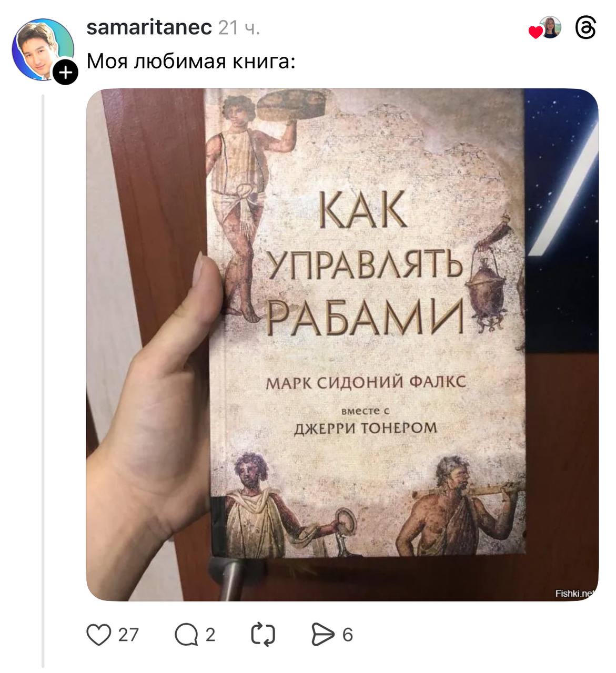Open the samaritanec username link
Screen dimensions: 616x673
pos(149,27)
